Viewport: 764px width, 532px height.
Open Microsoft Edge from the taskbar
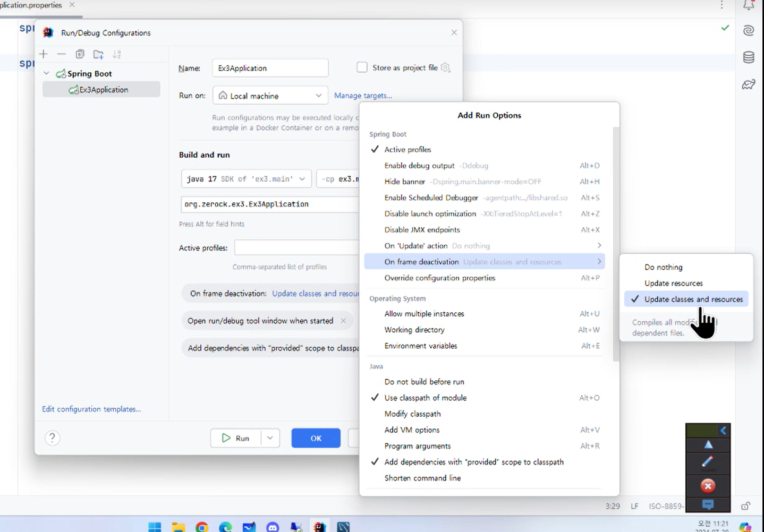(x=225, y=527)
